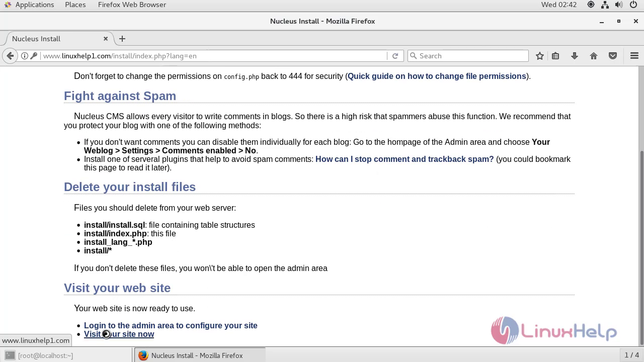Reload the page with the refresh icon

pyautogui.click(x=395, y=56)
